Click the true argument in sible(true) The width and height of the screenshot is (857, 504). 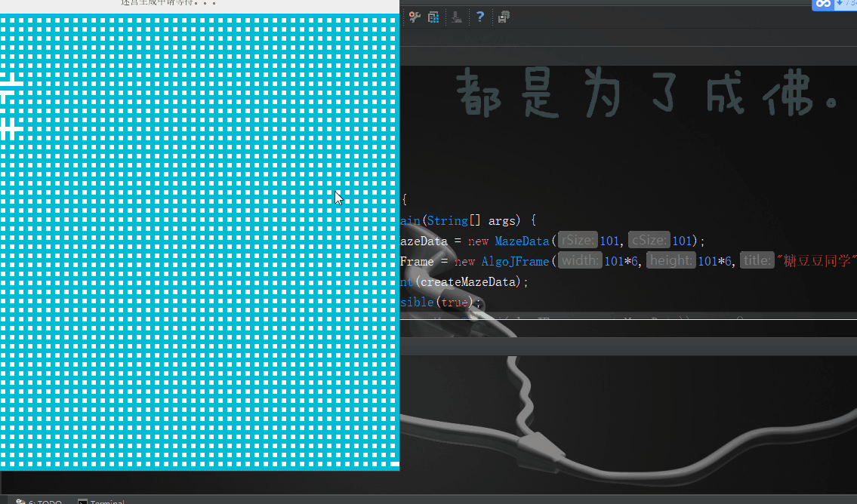(455, 302)
